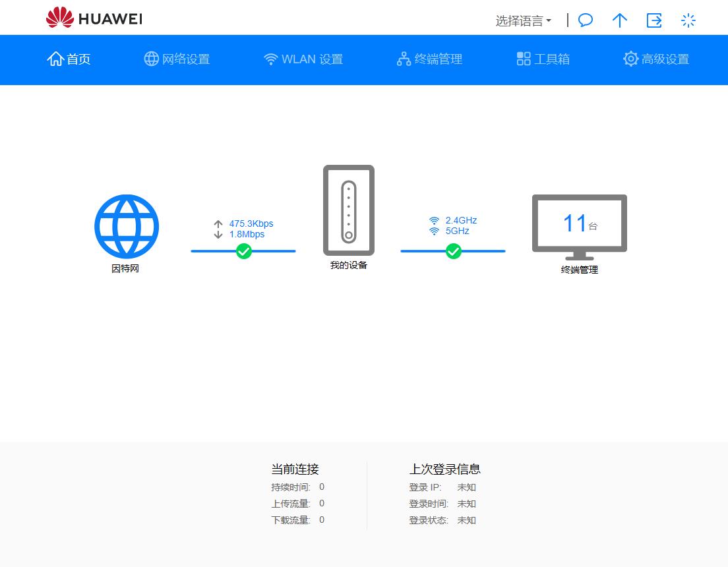The width and height of the screenshot is (728, 567).
Task: Open the 选择语言 language dropdown
Action: [x=523, y=20]
